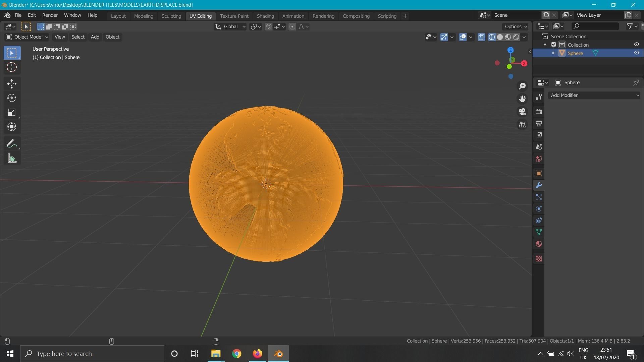Switch to the Shading workspace tab
This screenshot has width=644, height=362.
click(x=265, y=16)
